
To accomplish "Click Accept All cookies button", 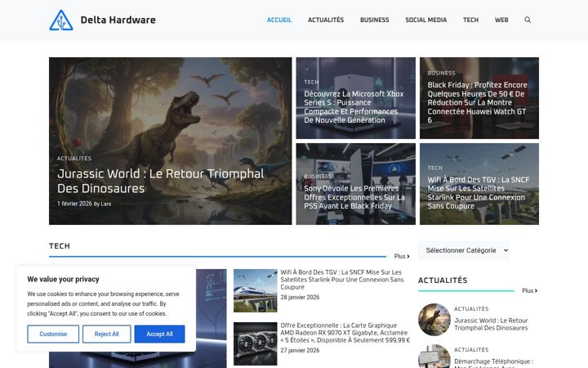I will (160, 334).
